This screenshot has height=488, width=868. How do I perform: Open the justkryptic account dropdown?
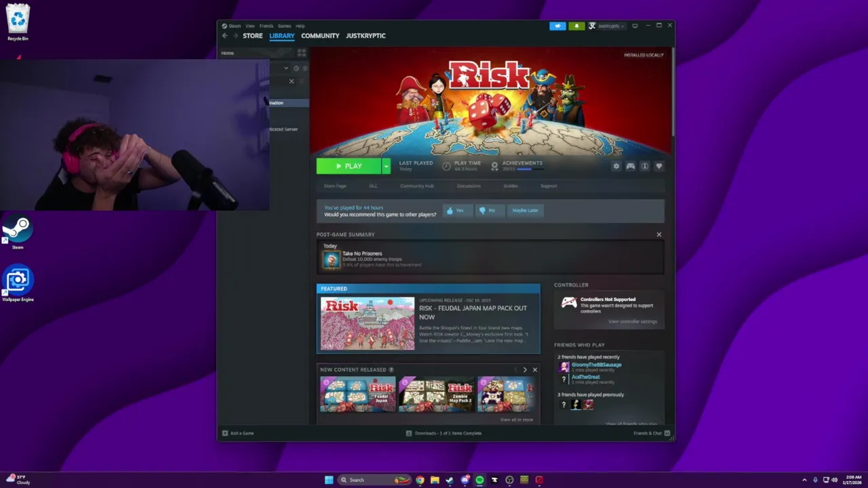(606, 26)
